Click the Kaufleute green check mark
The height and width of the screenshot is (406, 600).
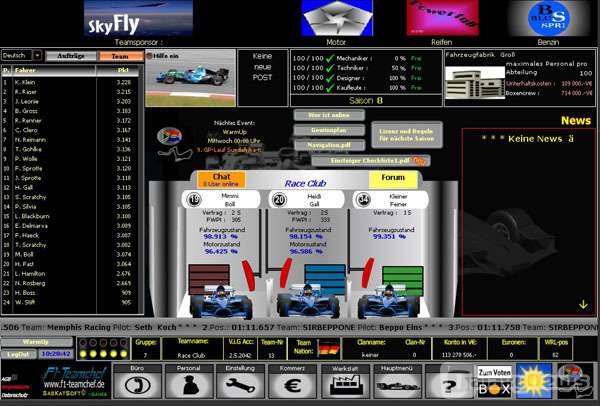(330, 88)
